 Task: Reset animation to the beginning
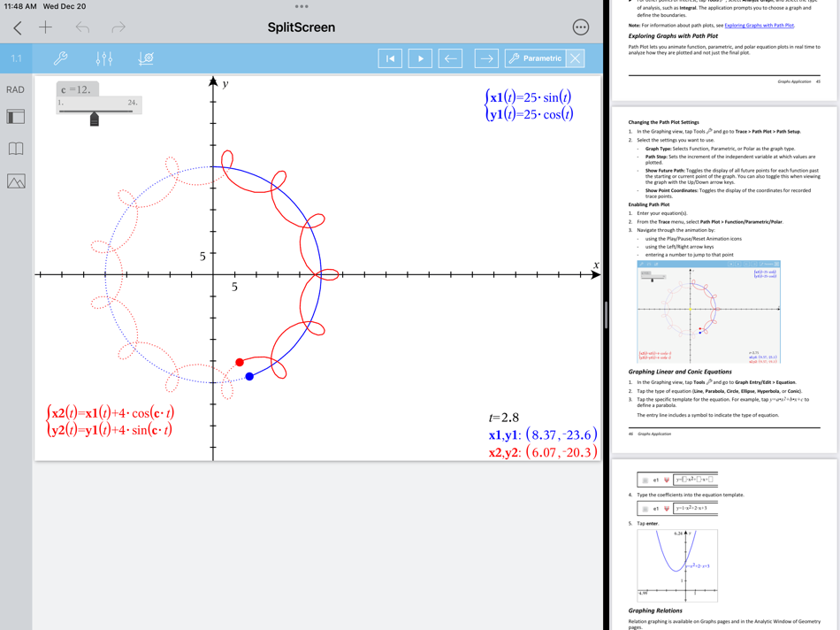(390, 58)
